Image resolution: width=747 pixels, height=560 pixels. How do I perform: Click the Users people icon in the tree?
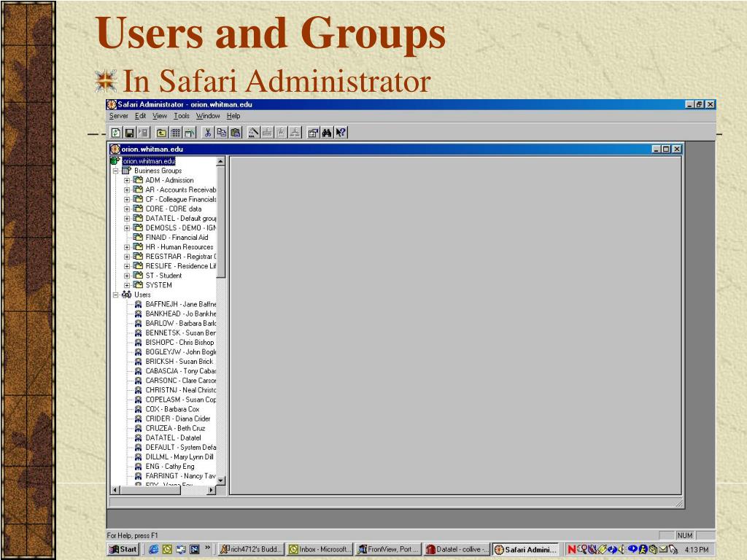[126, 295]
